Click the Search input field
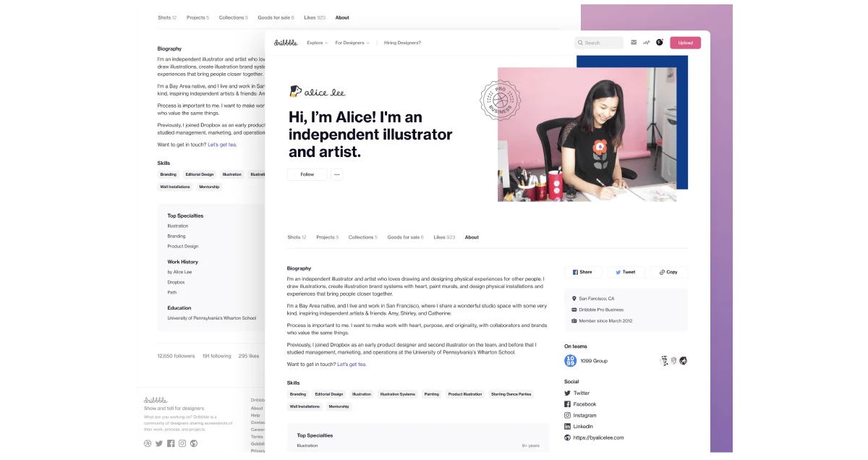 (x=599, y=43)
